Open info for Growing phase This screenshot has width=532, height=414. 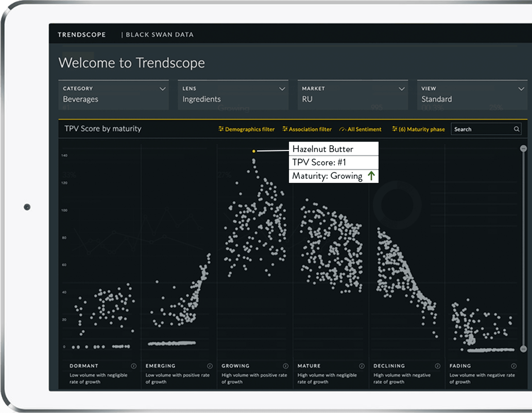click(286, 366)
